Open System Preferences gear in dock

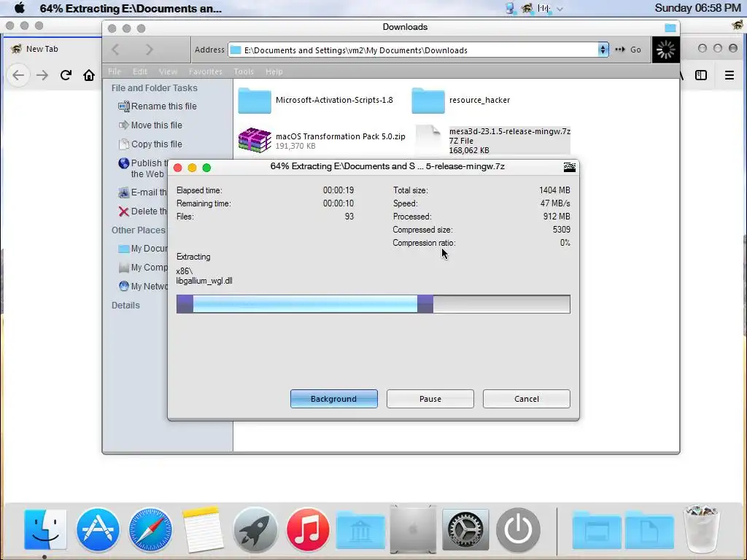[x=465, y=529]
